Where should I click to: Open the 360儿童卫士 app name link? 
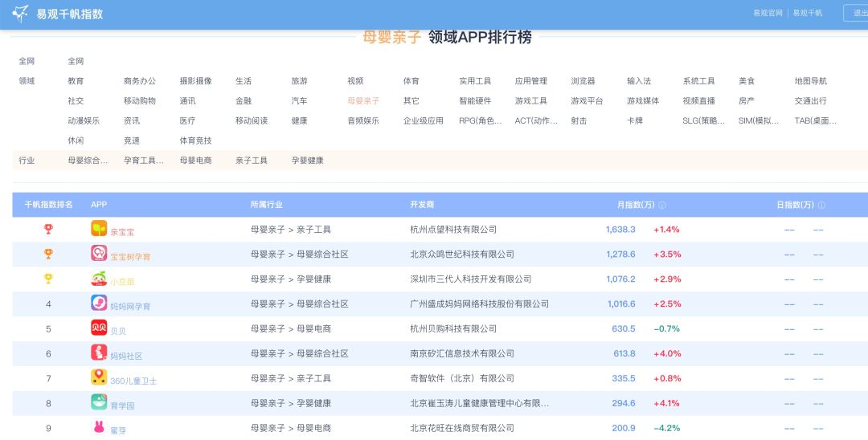[133, 381]
